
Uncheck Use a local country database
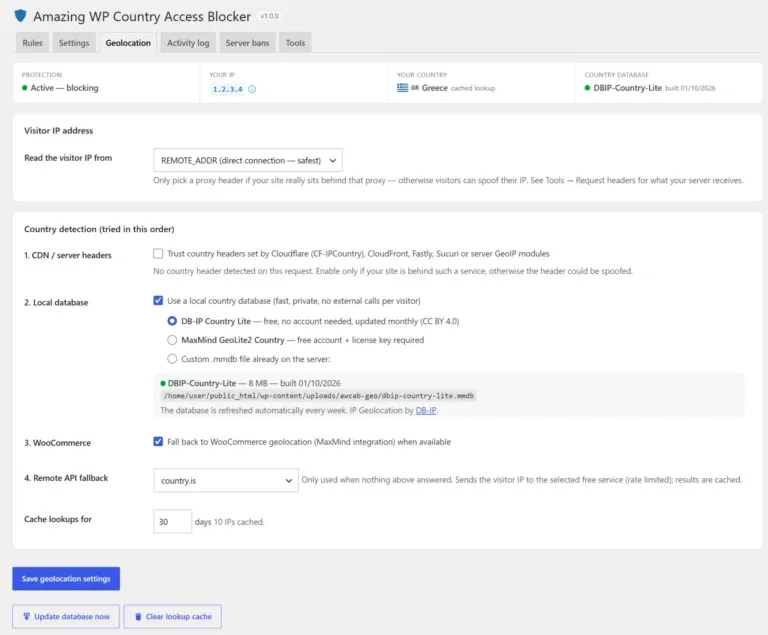(x=158, y=300)
